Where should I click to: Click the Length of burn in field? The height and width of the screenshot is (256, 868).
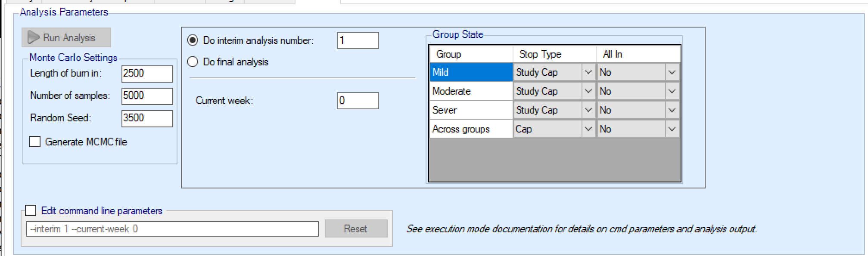[147, 74]
